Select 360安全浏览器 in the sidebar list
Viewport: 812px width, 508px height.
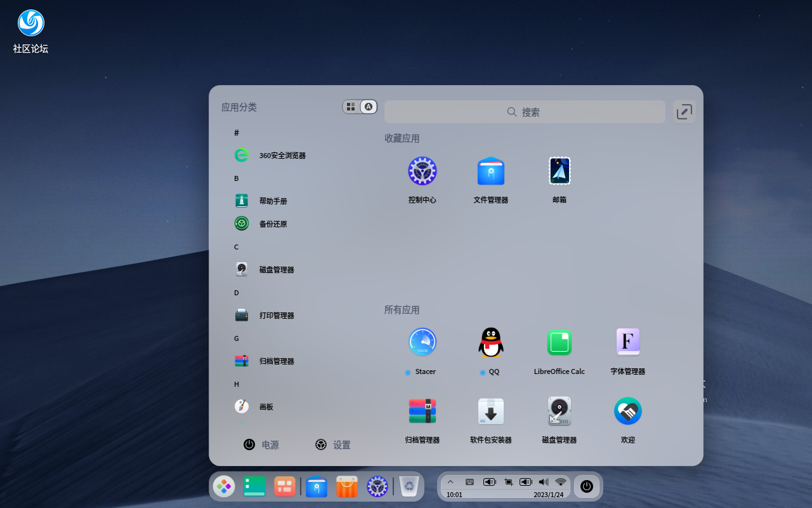tap(272, 155)
